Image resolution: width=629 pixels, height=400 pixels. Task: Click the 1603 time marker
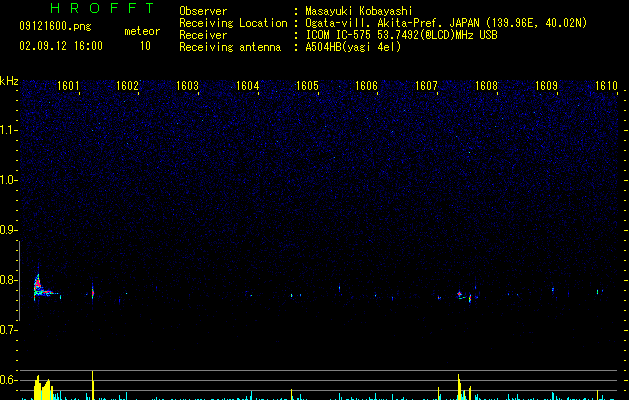tap(188, 85)
